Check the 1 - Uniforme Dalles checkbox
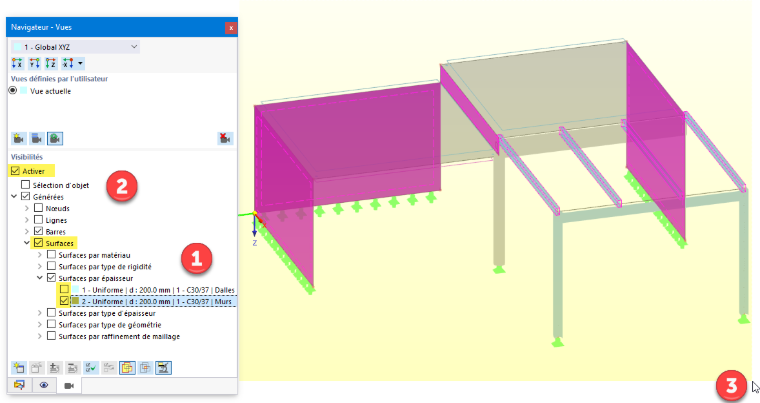This screenshot has width=760, height=403. pyautogui.click(x=64, y=290)
